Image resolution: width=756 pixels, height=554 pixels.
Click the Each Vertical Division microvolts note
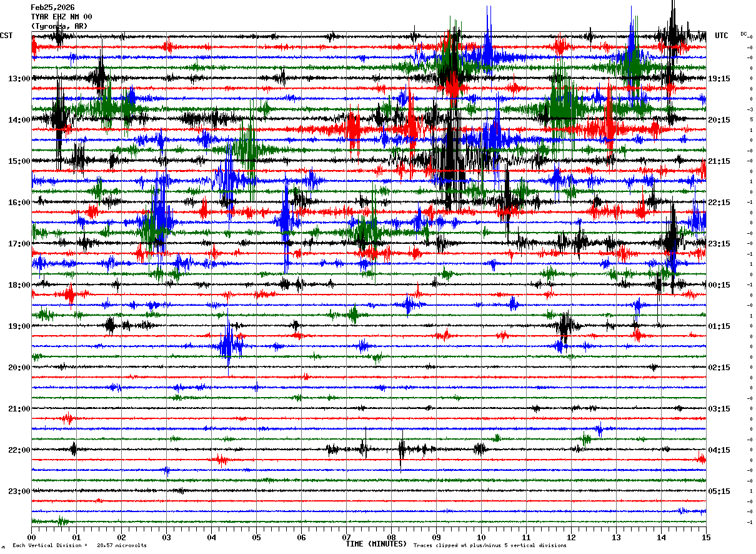[x=79, y=546]
